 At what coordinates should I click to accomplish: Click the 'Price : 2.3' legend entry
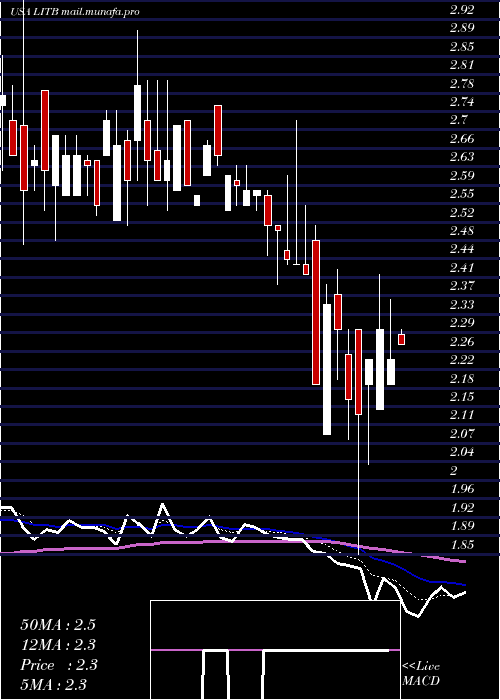[58, 665]
